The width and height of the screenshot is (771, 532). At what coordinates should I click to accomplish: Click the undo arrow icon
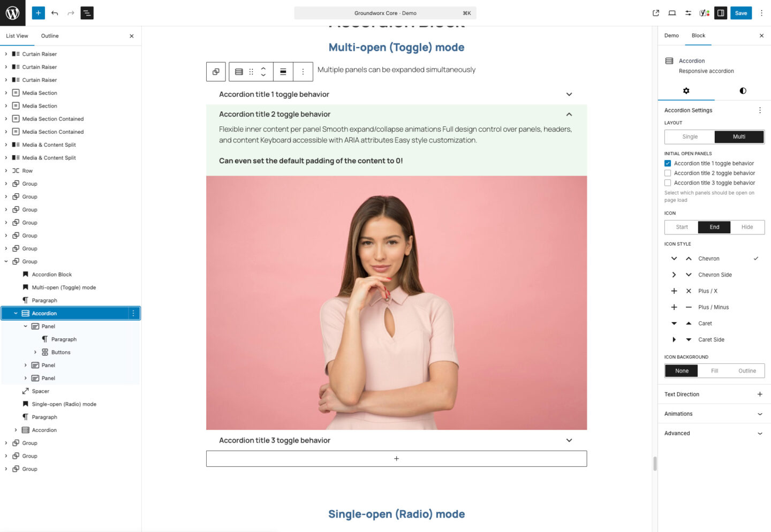[x=55, y=13]
